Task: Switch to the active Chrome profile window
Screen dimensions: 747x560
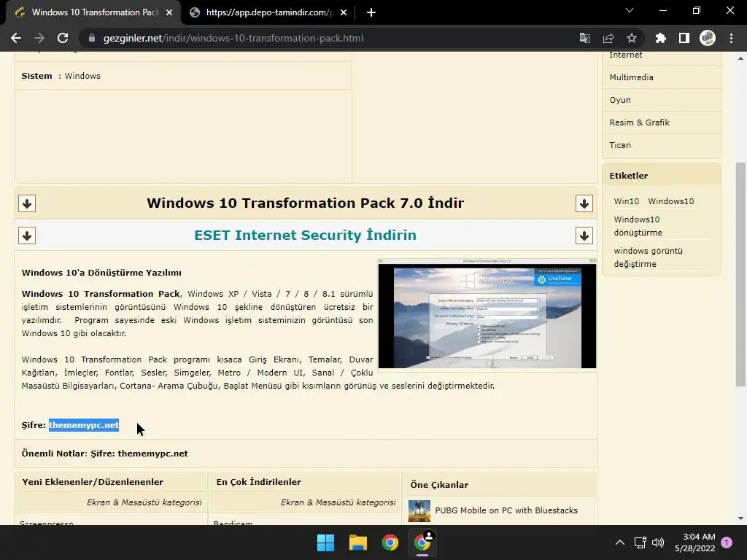Action: click(x=422, y=542)
